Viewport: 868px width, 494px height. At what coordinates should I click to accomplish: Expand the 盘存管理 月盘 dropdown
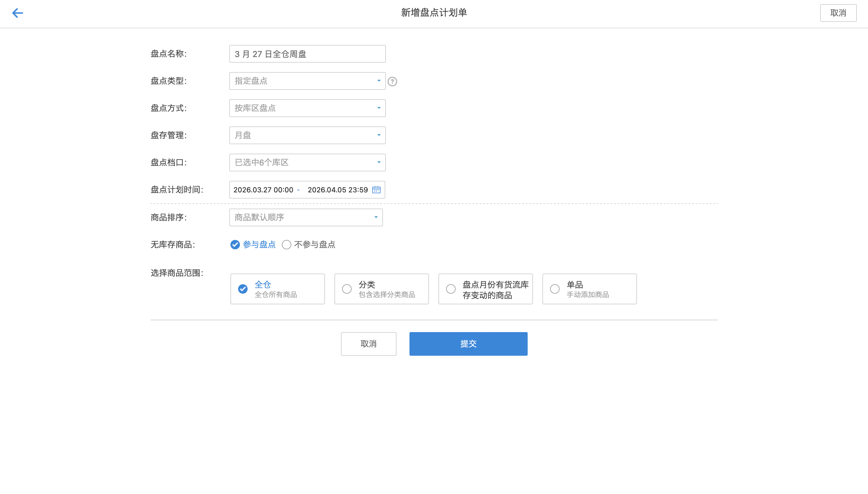pyautogui.click(x=307, y=135)
